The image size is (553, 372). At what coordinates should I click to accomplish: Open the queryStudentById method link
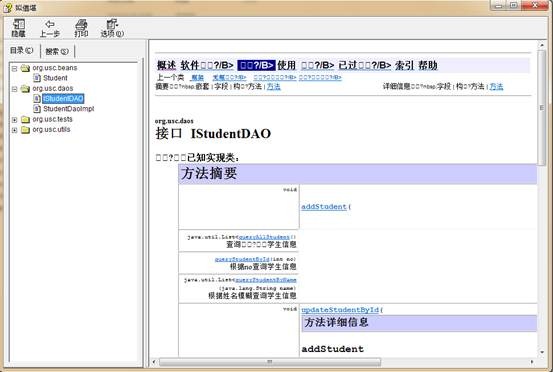(242, 259)
